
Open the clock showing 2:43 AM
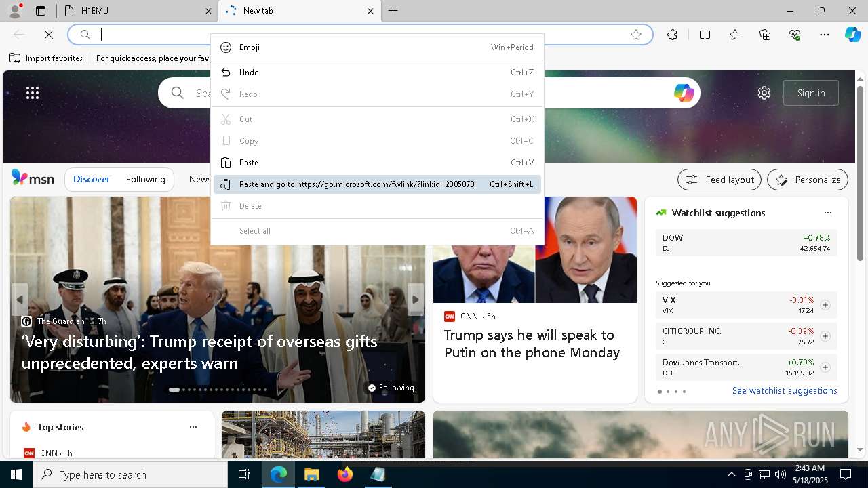pyautogui.click(x=810, y=474)
